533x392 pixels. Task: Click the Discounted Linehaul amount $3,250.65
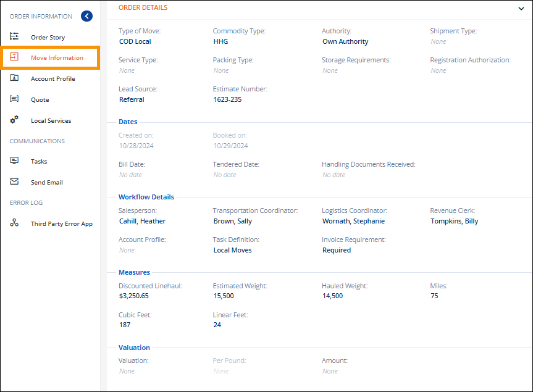click(x=134, y=296)
